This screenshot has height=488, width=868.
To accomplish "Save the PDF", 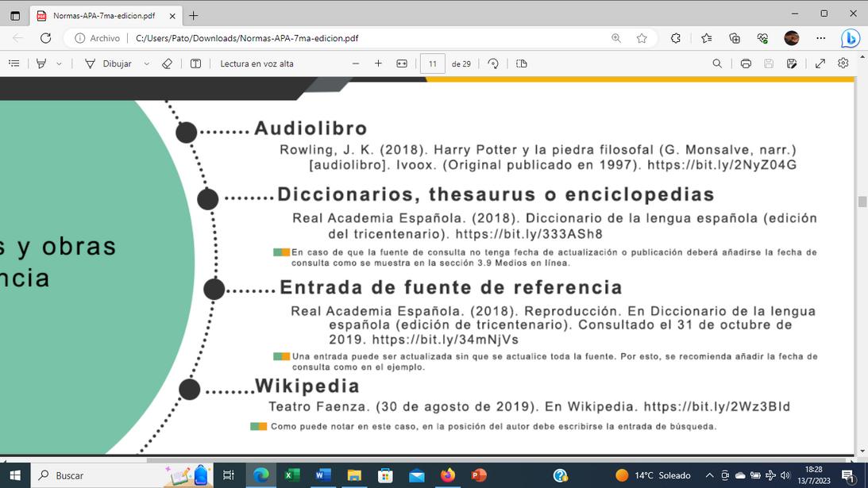I will pos(769,63).
